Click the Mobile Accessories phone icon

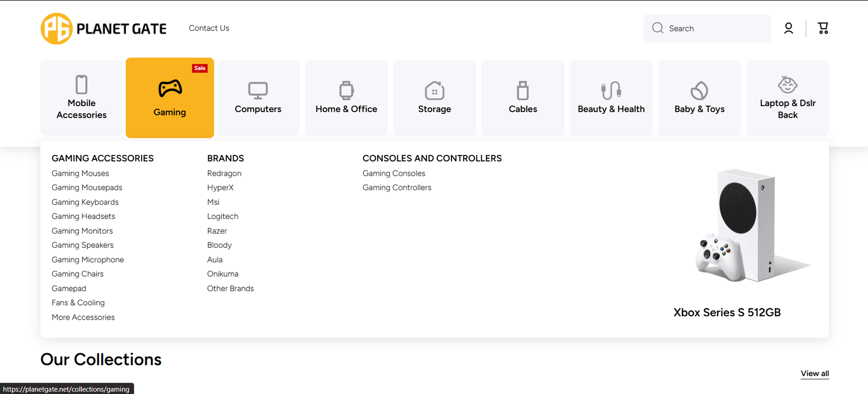click(81, 85)
